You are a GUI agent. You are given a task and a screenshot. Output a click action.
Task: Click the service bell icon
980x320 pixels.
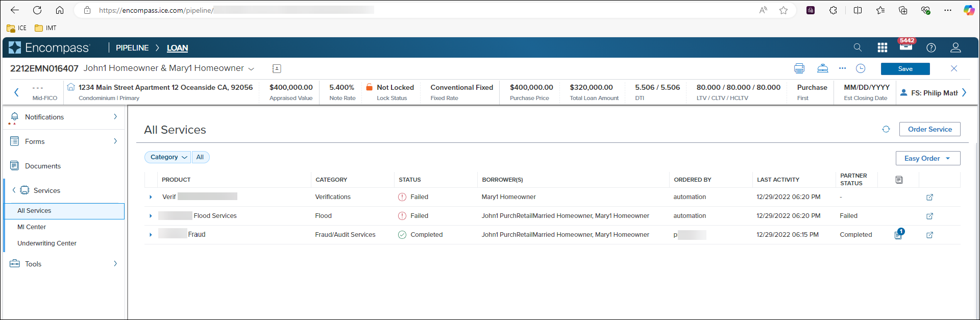pos(822,68)
